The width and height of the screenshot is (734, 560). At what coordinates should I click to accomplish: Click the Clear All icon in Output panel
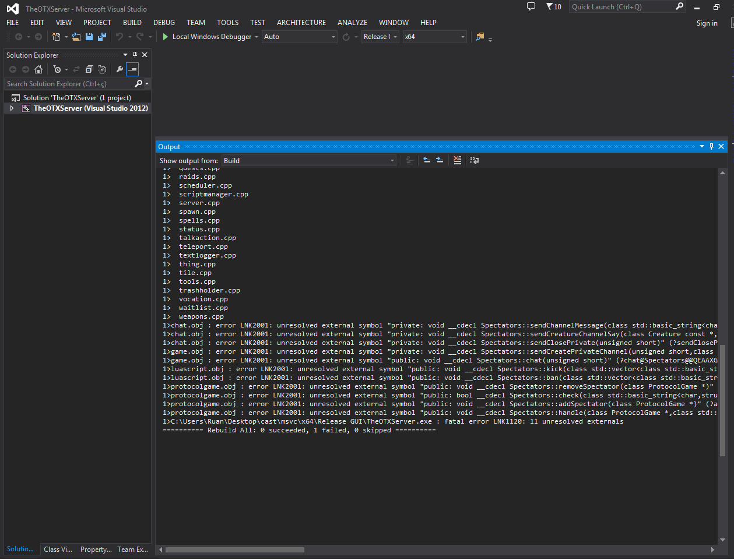coord(457,160)
